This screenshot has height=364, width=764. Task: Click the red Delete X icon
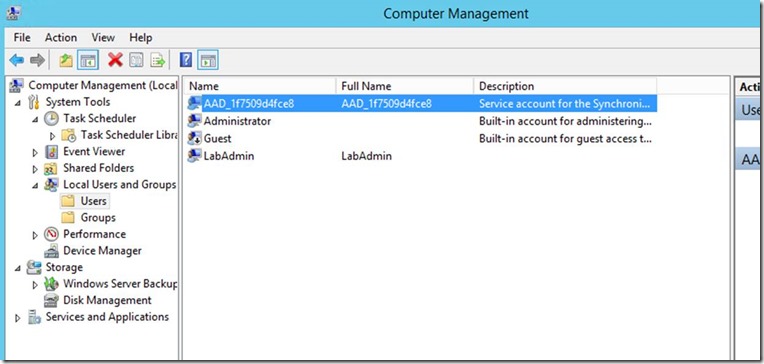115,60
